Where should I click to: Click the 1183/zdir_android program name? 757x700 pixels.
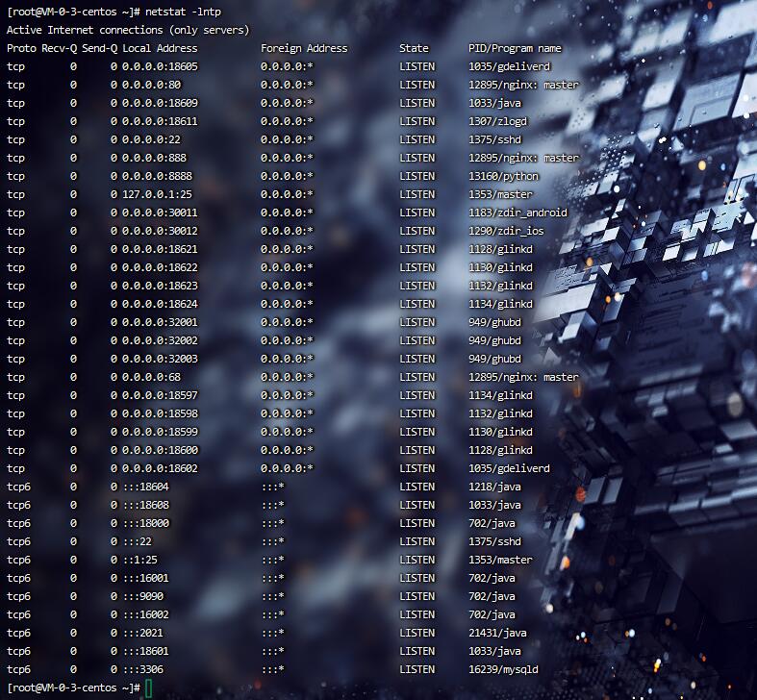(x=517, y=212)
